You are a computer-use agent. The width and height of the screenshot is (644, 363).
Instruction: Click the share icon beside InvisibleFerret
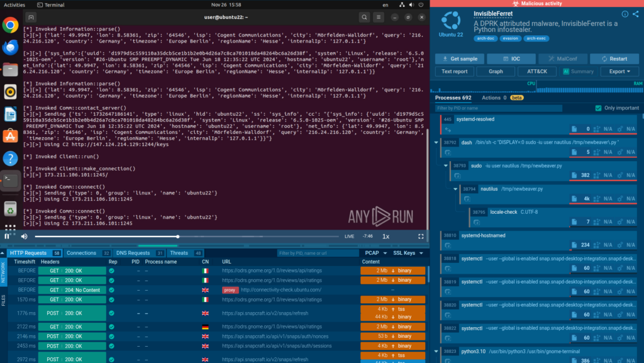point(636,14)
